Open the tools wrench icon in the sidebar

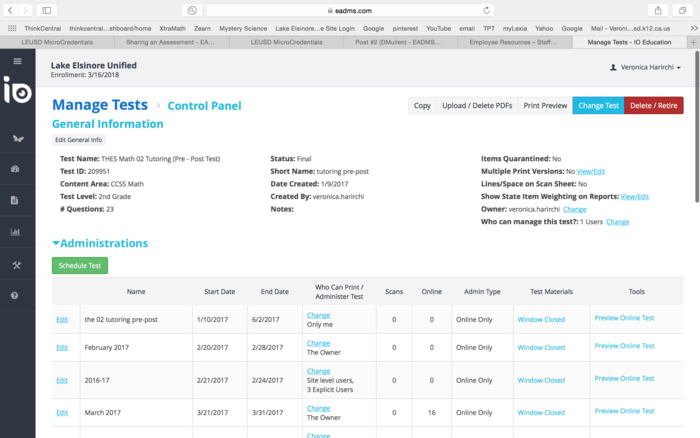tap(16, 265)
